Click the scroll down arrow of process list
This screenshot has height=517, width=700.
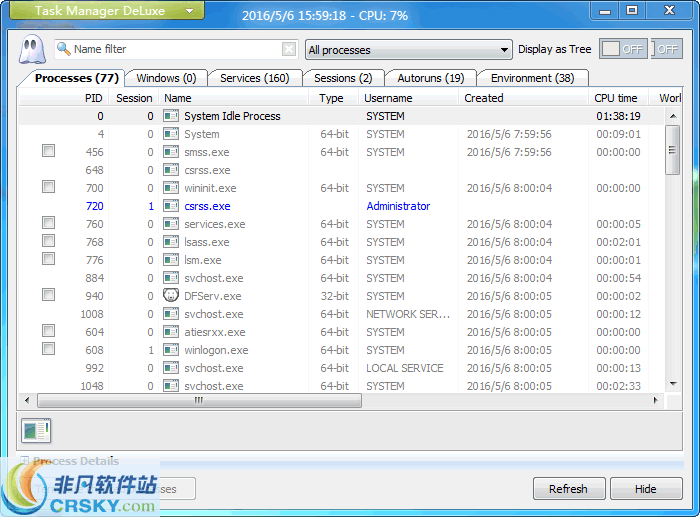point(673,384)
